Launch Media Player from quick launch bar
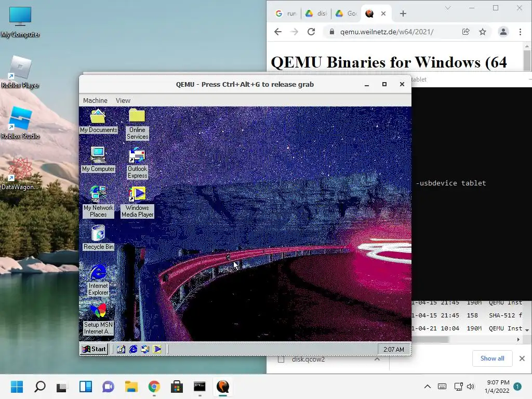The width and height of the screenshot is (532, 399). click(x=157, y=349)
